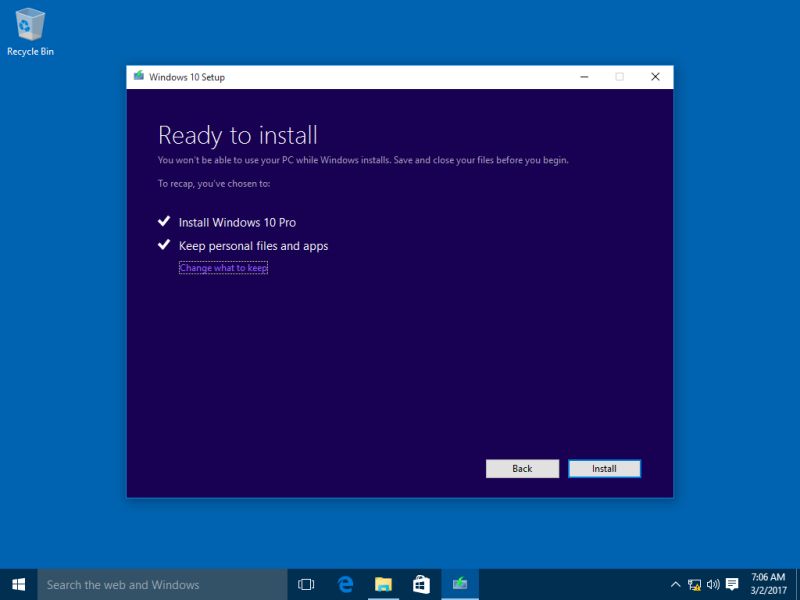The height and width of the screenshot is (600, 800).
Task: Click the Install button
Action: tap(604, 468)
